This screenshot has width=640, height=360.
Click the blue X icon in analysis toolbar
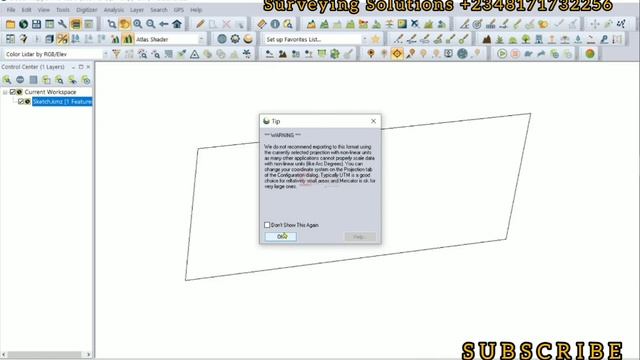[415, 24]
